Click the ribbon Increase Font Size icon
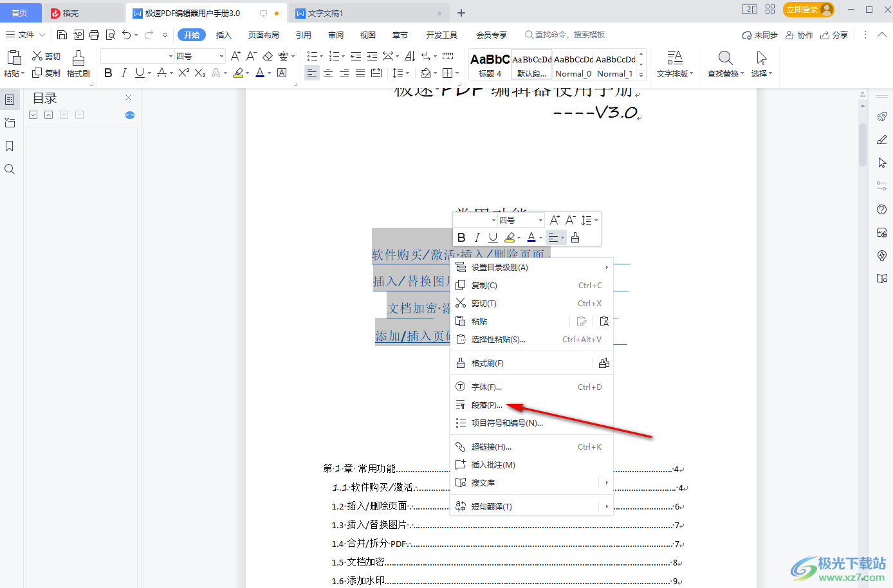The height and width of the screenshot is (588, 893). [235, 56]
